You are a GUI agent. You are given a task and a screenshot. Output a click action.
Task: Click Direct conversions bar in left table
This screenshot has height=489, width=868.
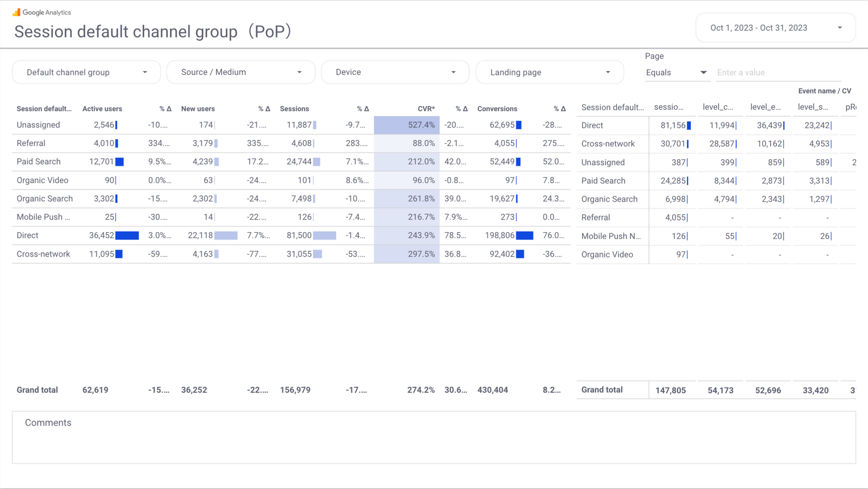tap(525, 235)
